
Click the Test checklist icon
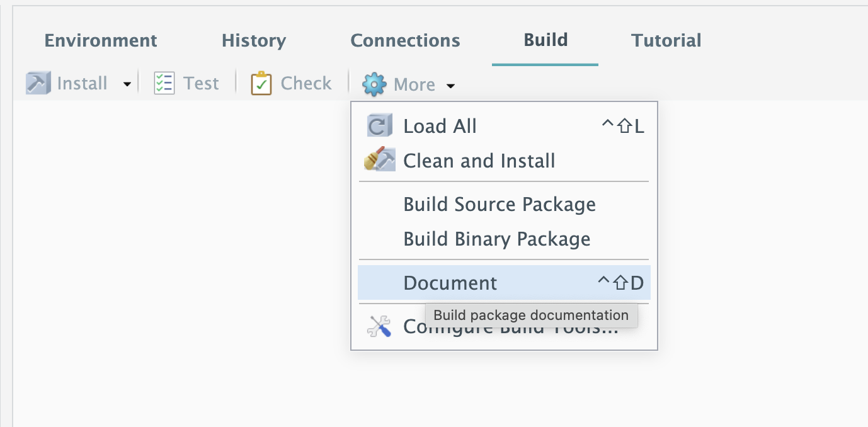[x=164, y=83]
